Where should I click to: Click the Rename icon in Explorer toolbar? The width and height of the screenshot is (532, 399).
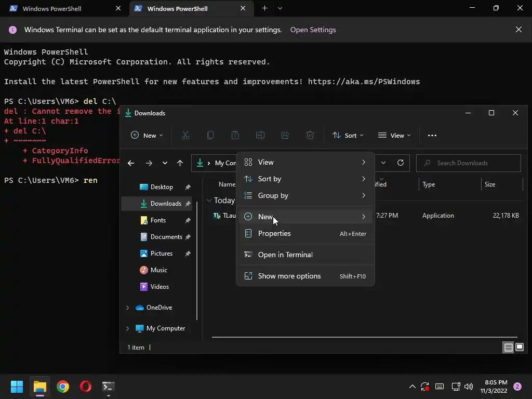click(260, 136)
